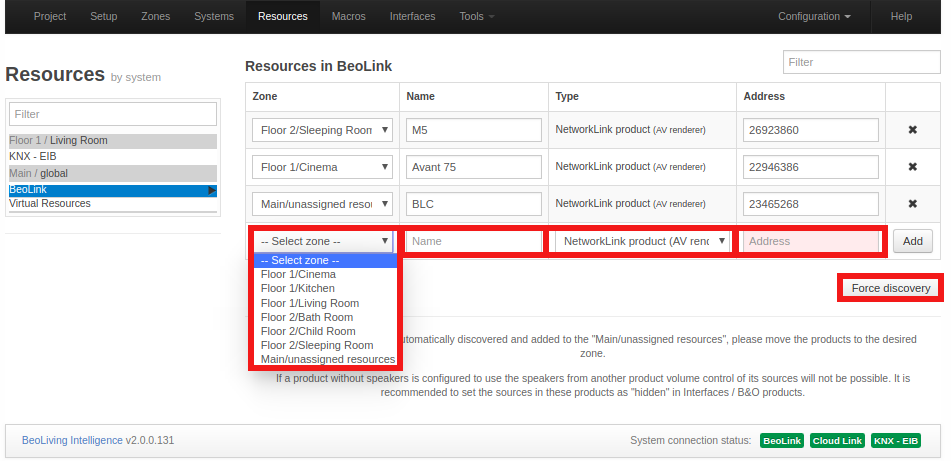Select the Resources tab

pos(283,16)
